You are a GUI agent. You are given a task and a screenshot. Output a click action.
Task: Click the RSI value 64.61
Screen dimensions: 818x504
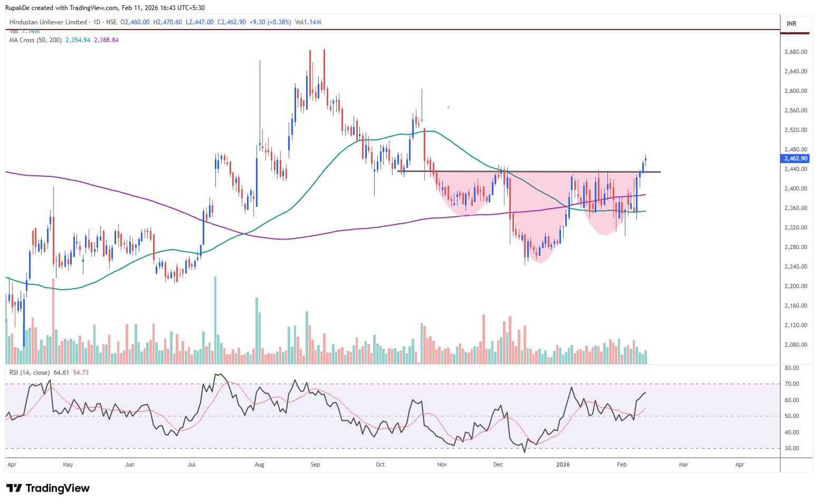click(61, 373)
